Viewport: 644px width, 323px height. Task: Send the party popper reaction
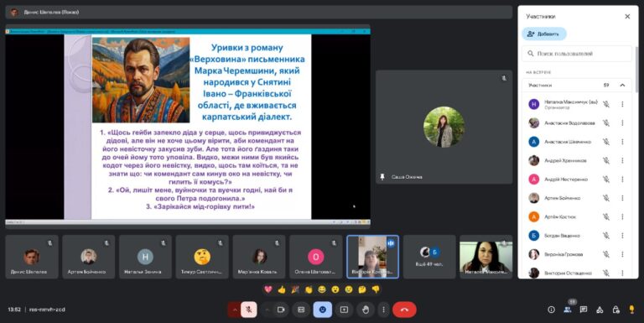295,289
